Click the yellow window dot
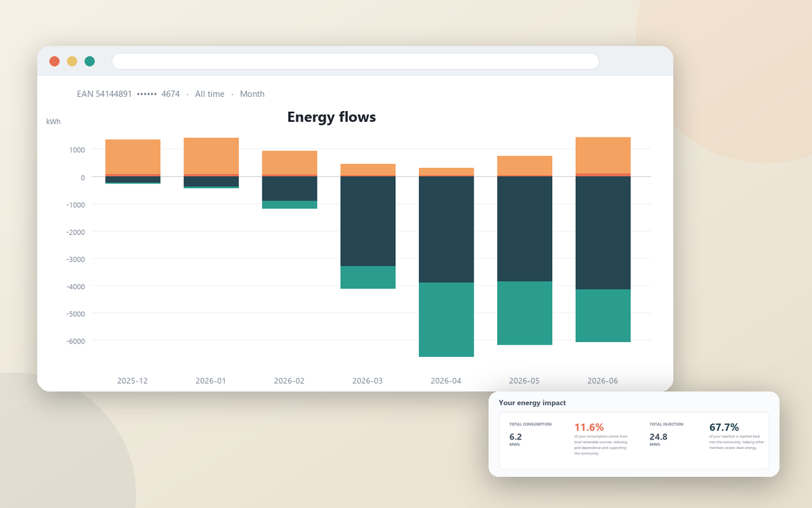The width and height of the screenshot is (812, 508). (x=72, y=62)
